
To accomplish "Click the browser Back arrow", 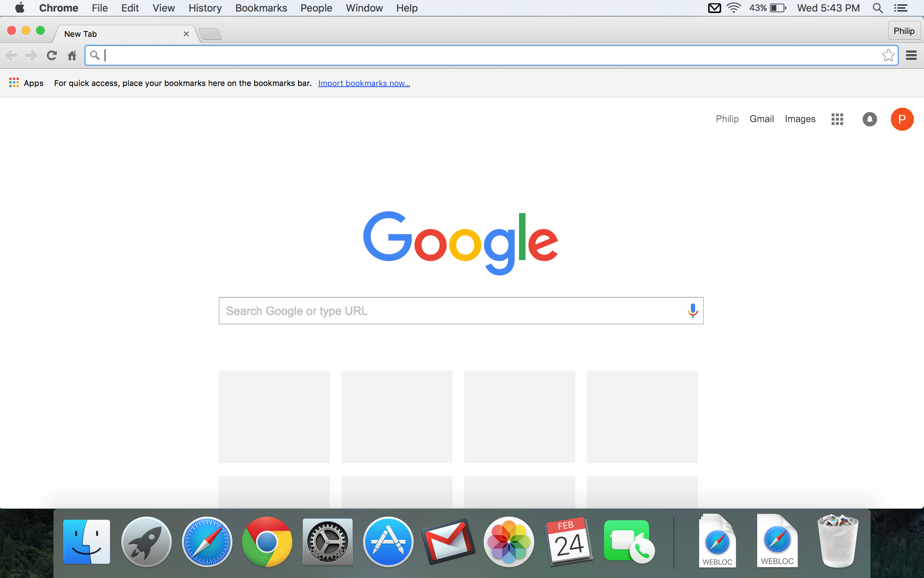I will [x=12, y=55].
